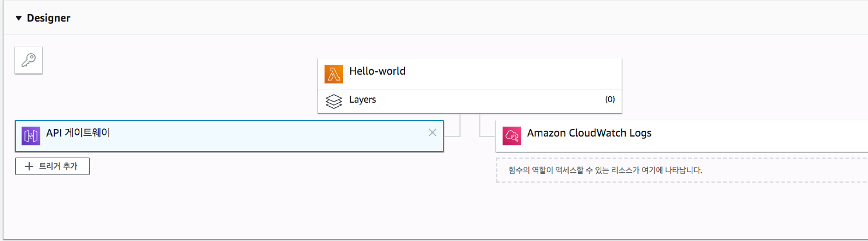Screen dimensions: 868x241
Task: Click the orange Lambda function icon
Action: (x=334, y=74)
